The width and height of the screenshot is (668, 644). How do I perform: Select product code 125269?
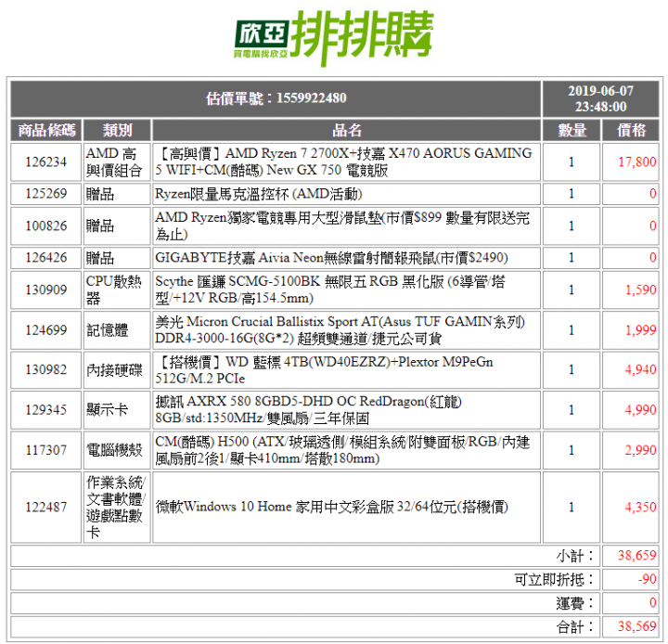[46, 194]
